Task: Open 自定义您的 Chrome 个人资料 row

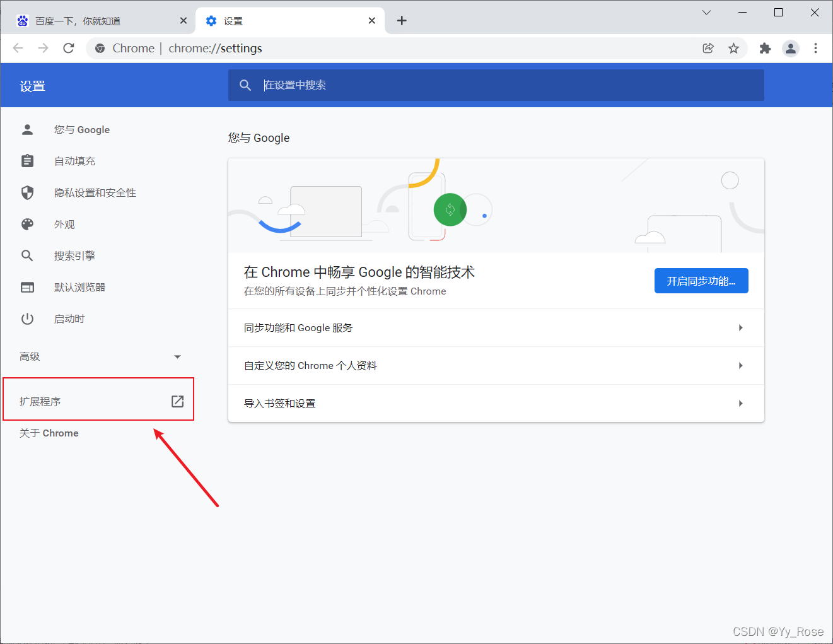Action: pyautogui.click(x=496, y=365)
